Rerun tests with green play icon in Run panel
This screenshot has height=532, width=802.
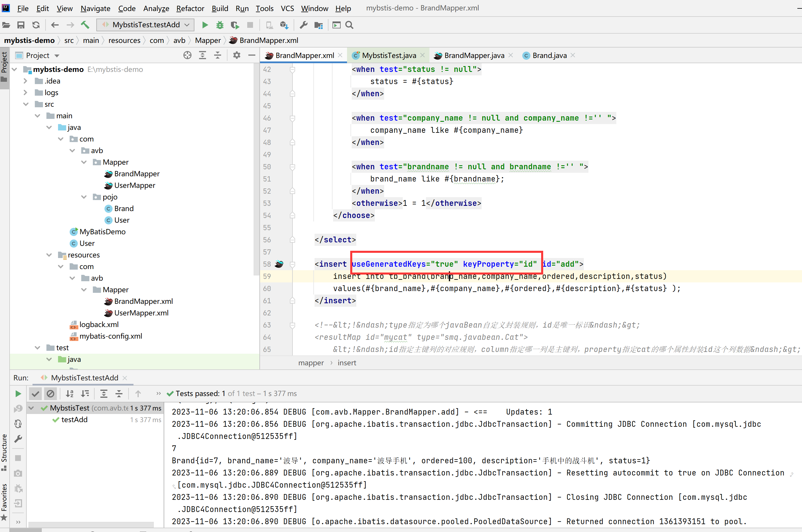pos(18,394)
